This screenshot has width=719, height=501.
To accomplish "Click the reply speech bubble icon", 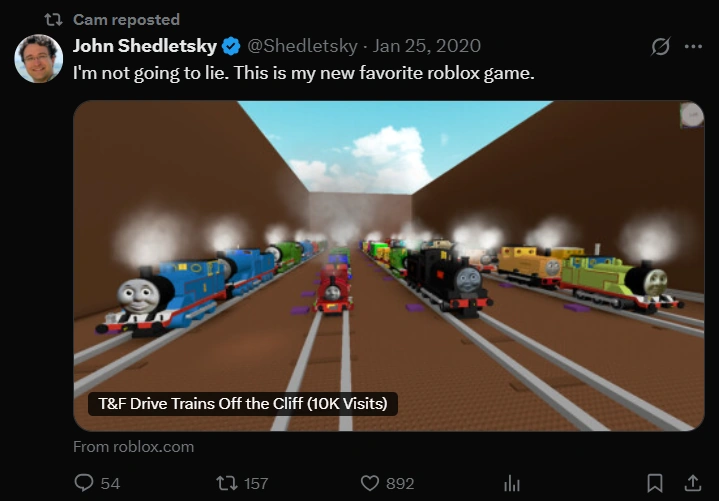I will click(x=84, y=483).
